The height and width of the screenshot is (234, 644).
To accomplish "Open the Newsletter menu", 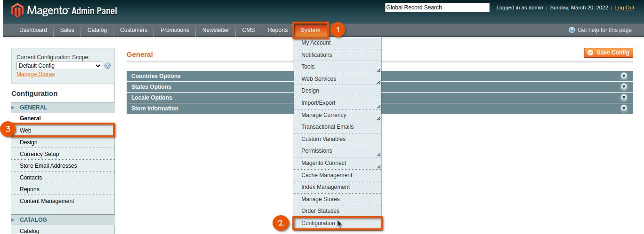I will pyautogui.click(x=216, y=30).
